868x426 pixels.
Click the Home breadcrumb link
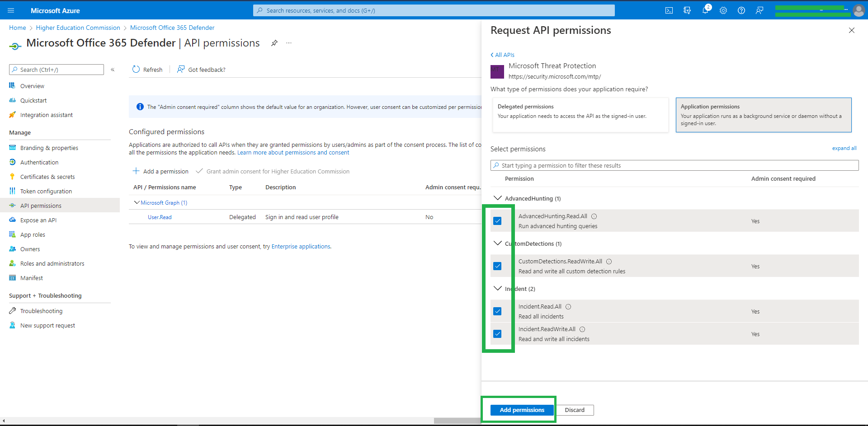[18, 28]
